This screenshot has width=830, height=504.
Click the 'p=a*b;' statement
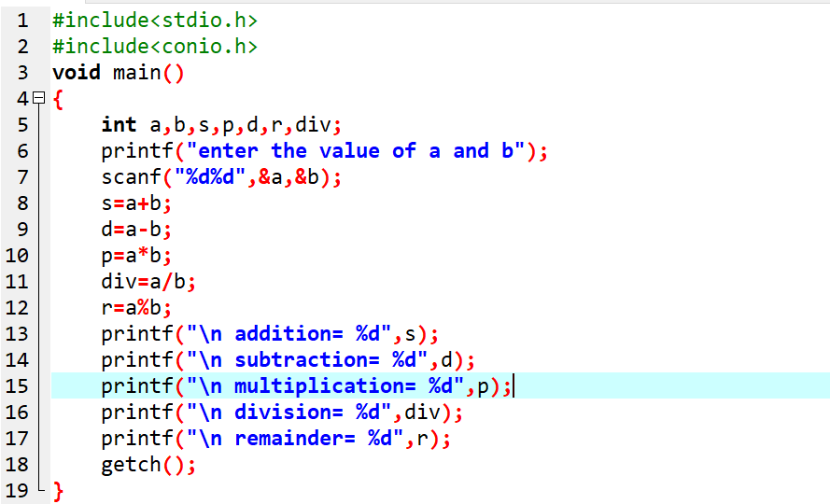pos(136,256)
